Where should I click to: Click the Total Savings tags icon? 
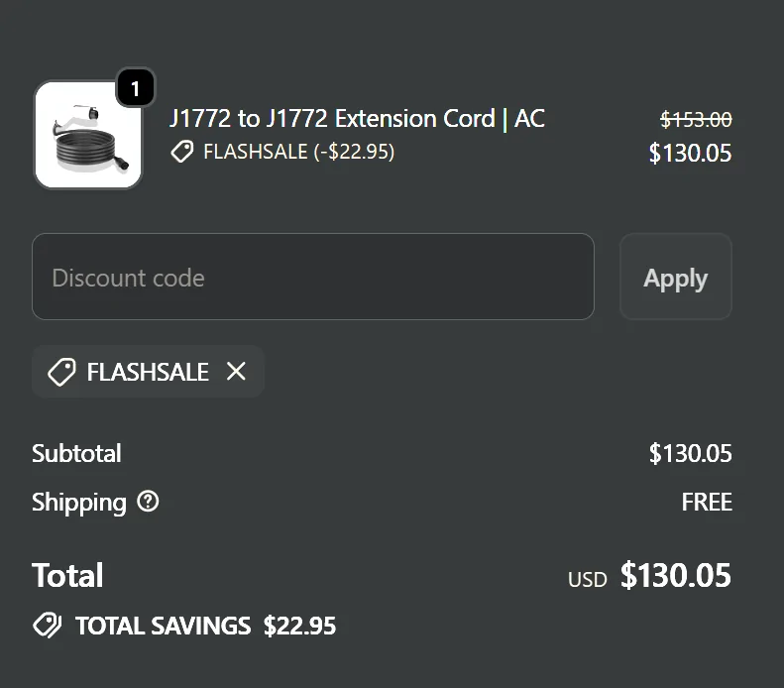click(46, 626)
